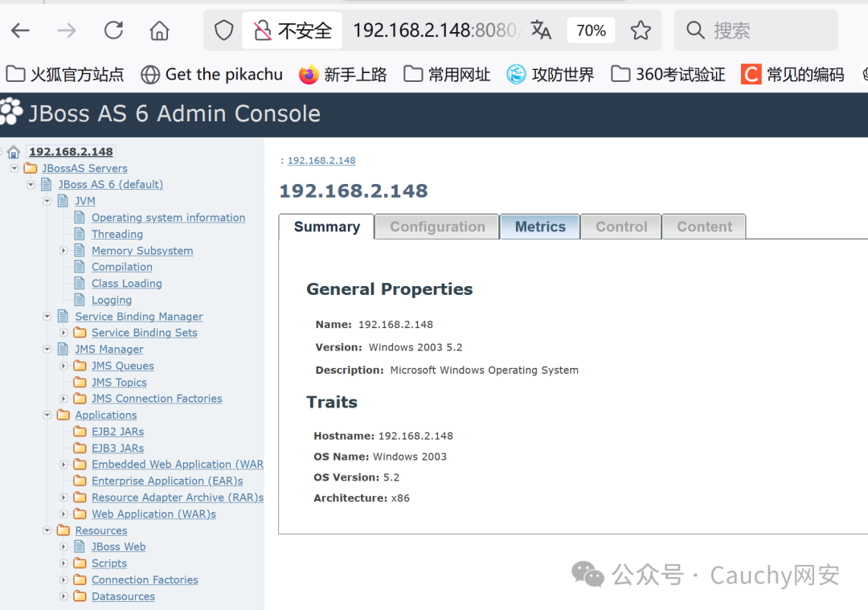Open the Compilation page

click(122, 267)
